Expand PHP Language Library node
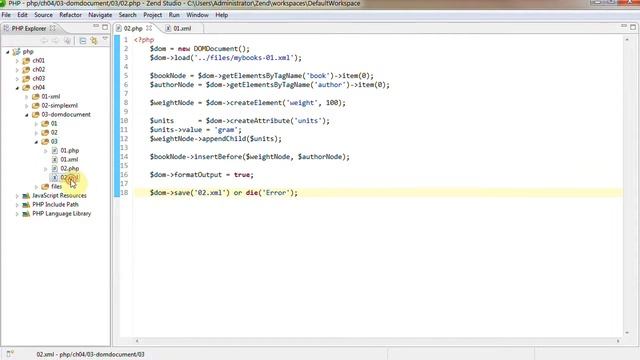The width and height of the screenshot is (640, 360). coord(17,213)
